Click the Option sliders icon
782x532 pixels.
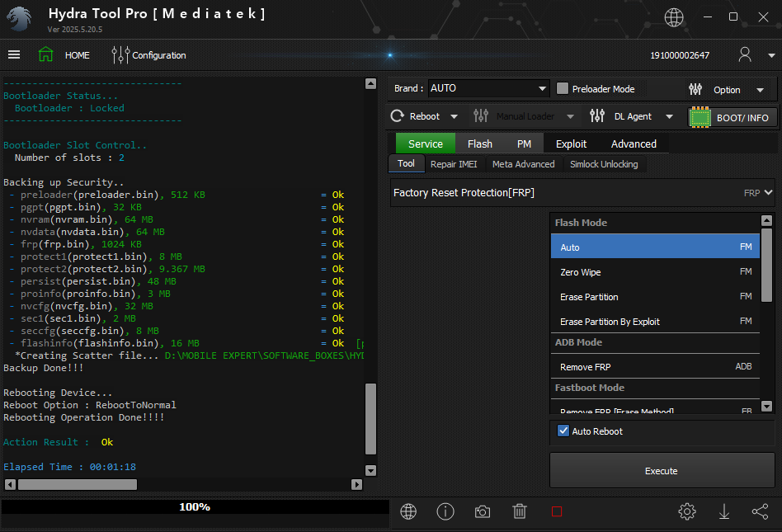pos(695,89)
